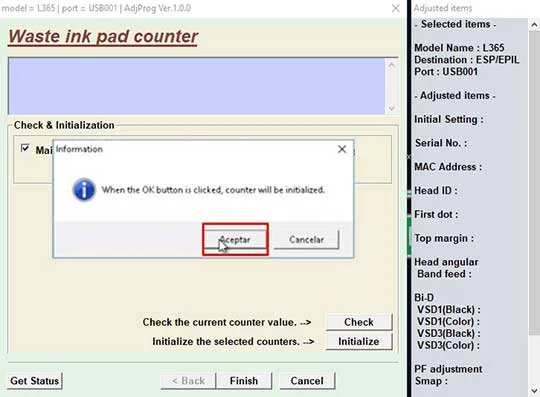Click the 'Waste ink pad counter' heading
Viewport: 540px width, 397px height.
tap(103, 36)
